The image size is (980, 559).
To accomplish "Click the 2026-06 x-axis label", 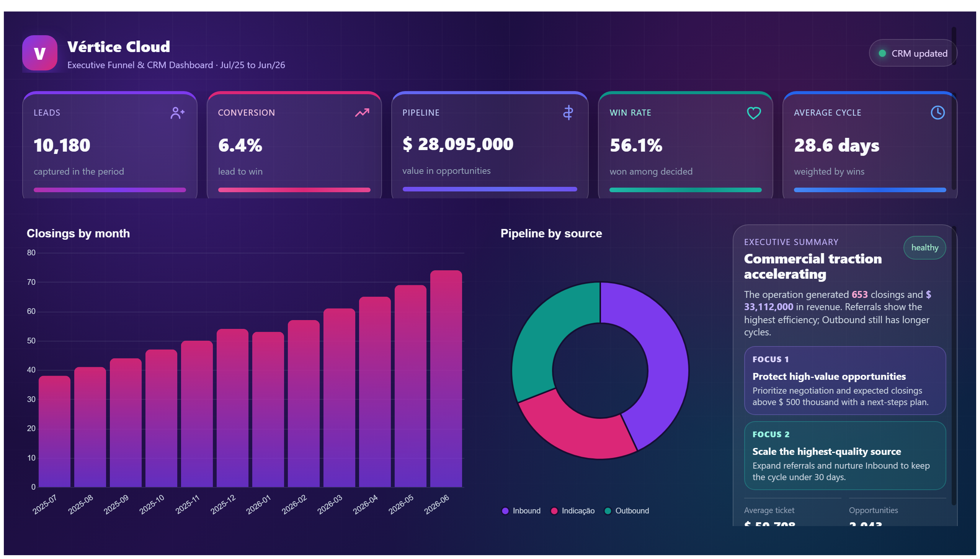I will pyautogui.click(x=436, y=504).
